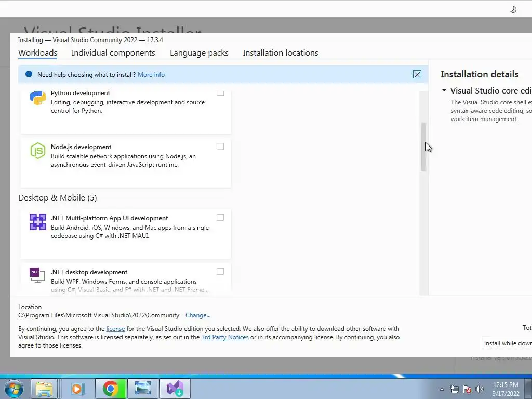Dismiss the help banner with X icon

pyautogui.click(x=417, y=75)
